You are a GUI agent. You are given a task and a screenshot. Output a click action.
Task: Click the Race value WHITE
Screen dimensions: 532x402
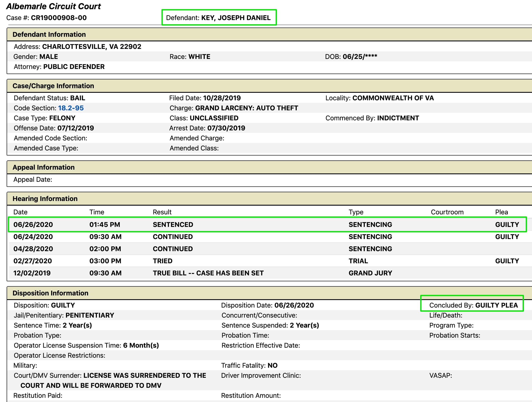pyautogui.click(x=199, y=57)
